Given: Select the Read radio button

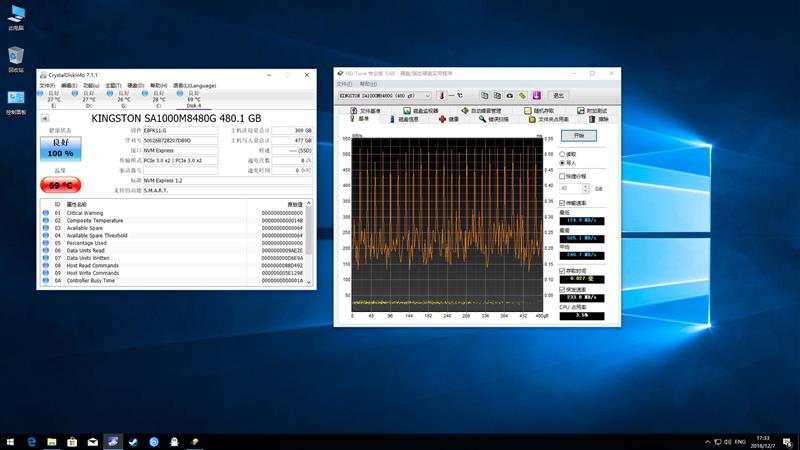Looking at the screenshot, I should (562, 154).
